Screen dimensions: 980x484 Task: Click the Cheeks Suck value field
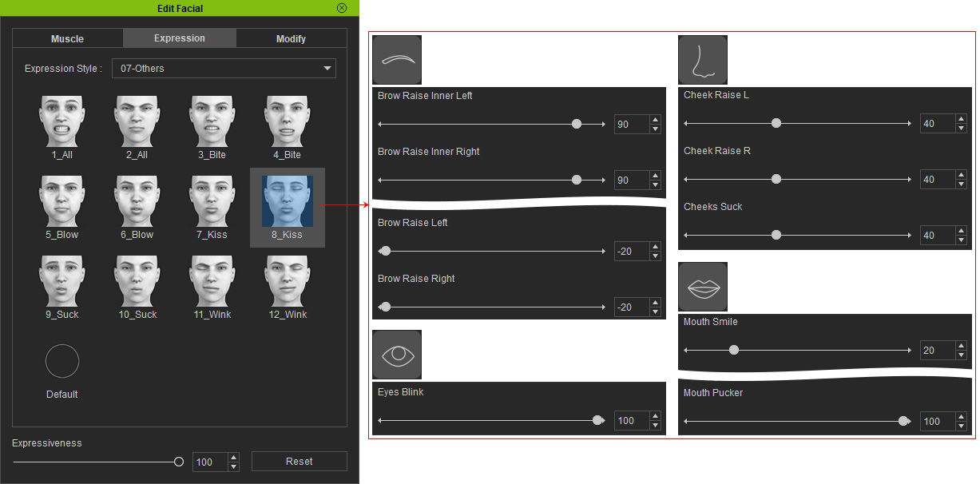point(938,236)
